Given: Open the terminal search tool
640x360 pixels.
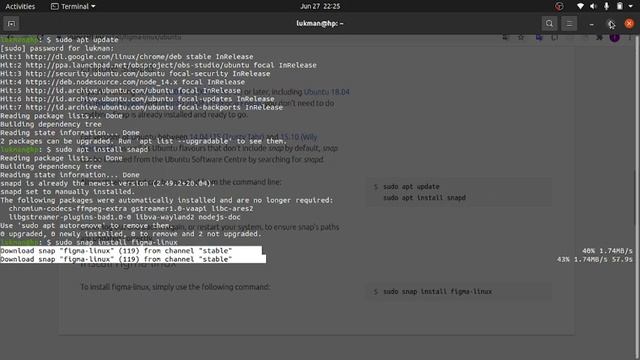Looking at the screenshot, I should pos(549,24).
